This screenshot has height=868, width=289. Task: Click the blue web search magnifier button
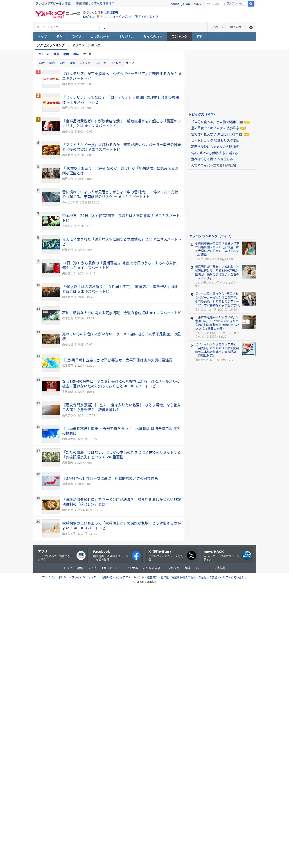[x=251, y=4]
